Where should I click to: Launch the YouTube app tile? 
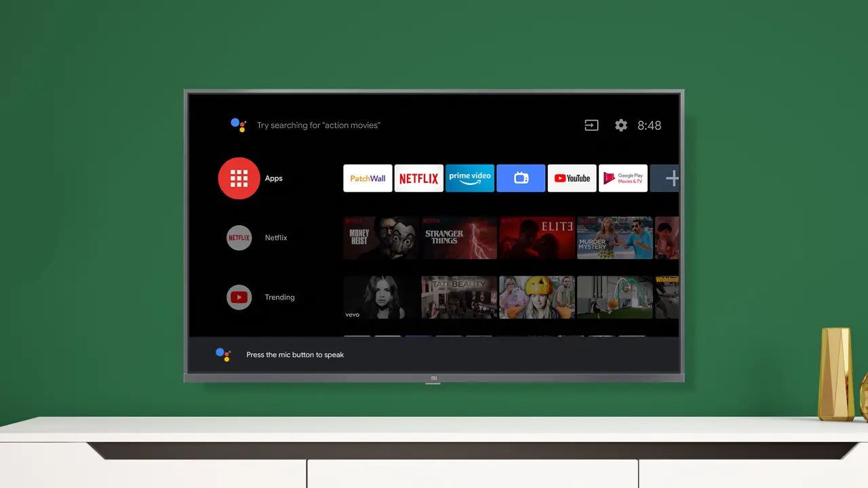[572, 178]
